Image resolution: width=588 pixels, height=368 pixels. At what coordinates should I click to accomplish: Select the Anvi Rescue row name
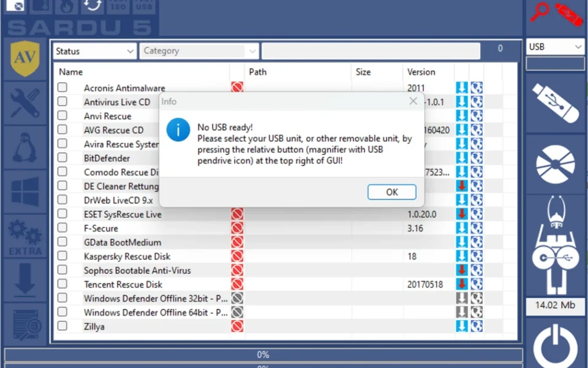[108, 116]
